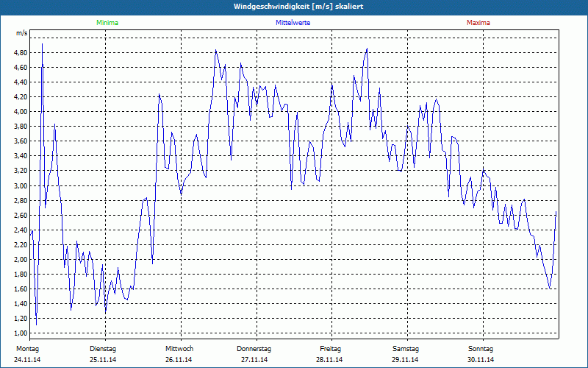Click the 1,20 y-axis value
588x368 pixels.
coord(21,319)
